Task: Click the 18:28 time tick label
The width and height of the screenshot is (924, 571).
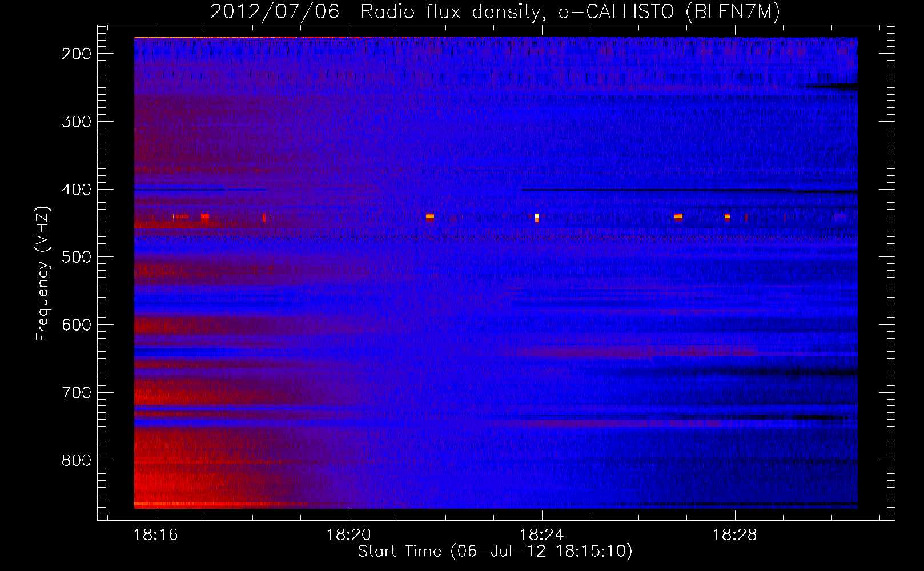Action: pyautogui.click(x=734, y=534)
